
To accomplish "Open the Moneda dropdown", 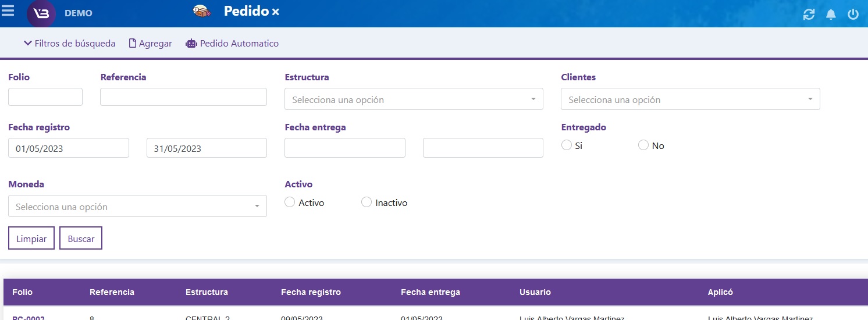I will click(137, 207).
